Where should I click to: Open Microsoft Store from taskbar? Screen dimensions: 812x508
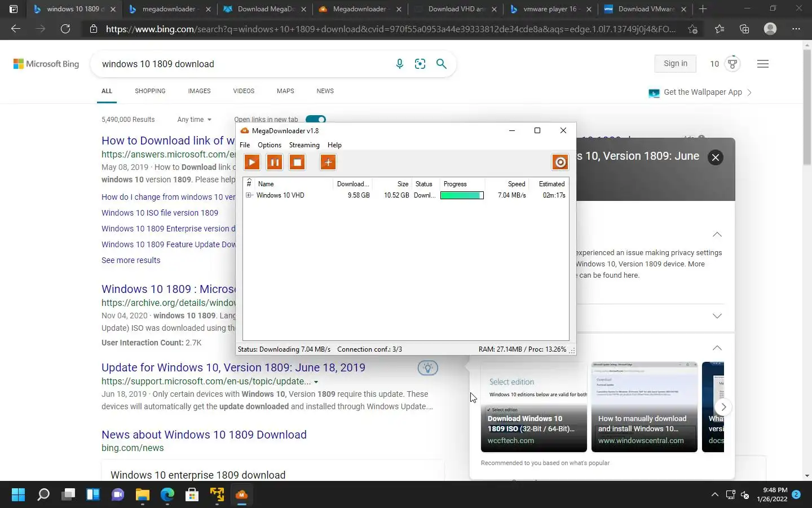pos(192,495)
